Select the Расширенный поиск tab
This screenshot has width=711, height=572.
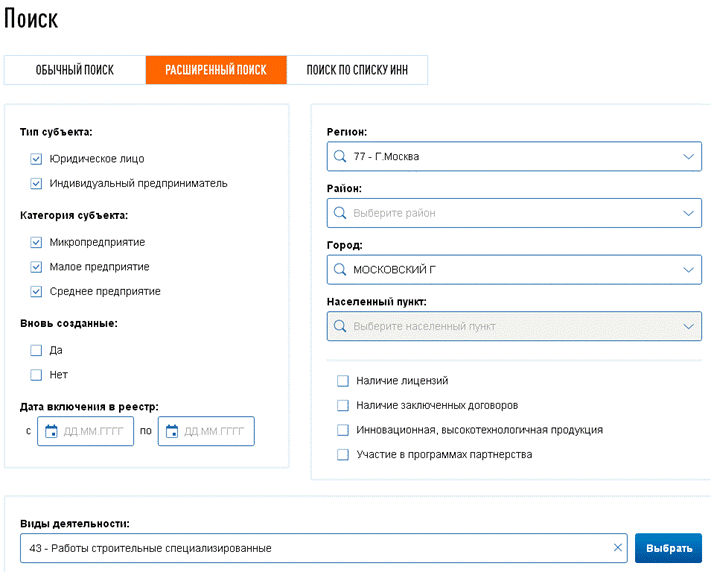pos(216,70)
